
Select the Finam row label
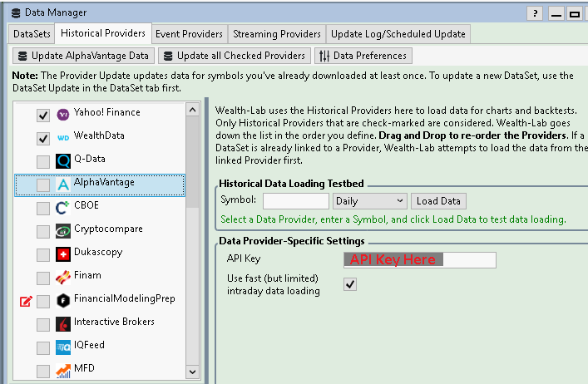(88, 275)
